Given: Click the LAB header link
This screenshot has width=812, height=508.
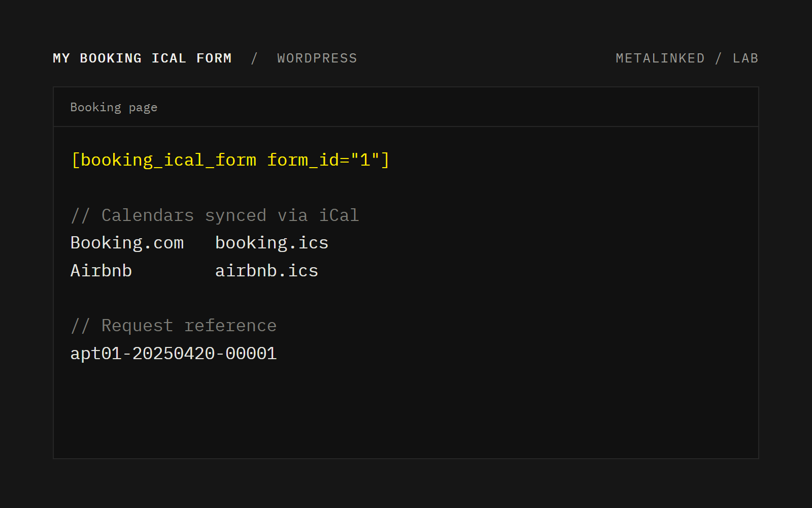Looking at the screenshot, I should 746,58.
